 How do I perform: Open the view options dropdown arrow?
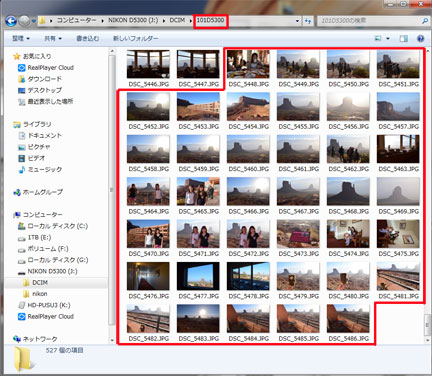point(388,39)
